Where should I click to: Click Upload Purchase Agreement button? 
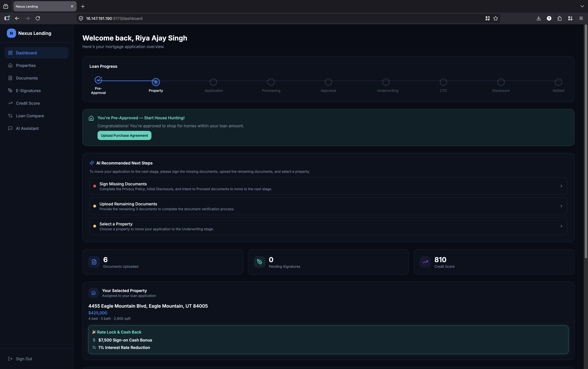[124, 135]
